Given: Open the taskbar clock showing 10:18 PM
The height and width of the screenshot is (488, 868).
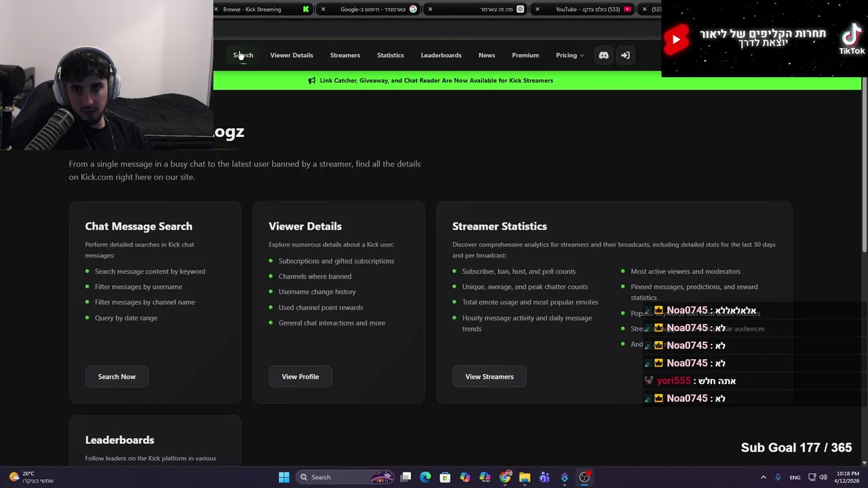Looking at the screenshot, I should coord(848,477).
